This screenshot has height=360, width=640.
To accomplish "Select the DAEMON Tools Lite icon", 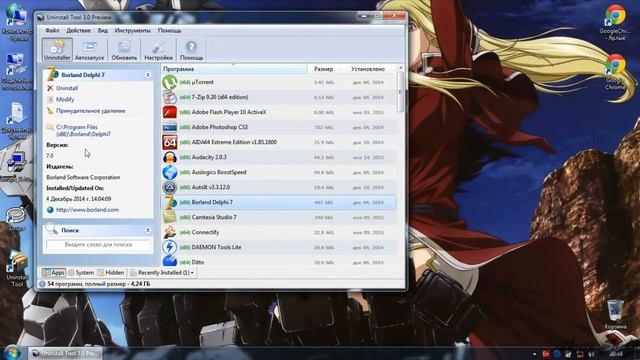I will [x=169, y=247].
